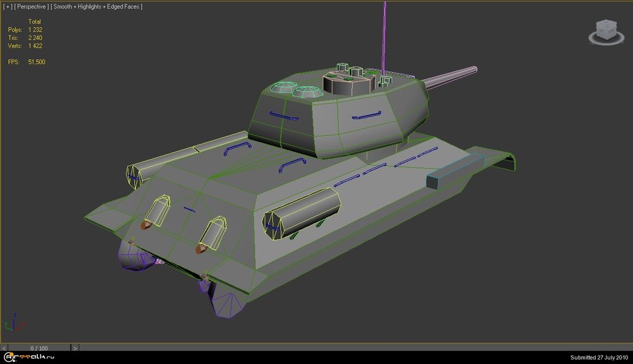
Task: Click the ViewCube navigation widget
Action: 606,32
